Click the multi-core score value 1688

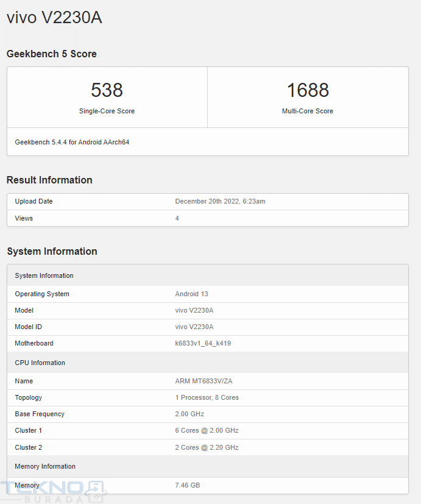[x=308, y=90]
